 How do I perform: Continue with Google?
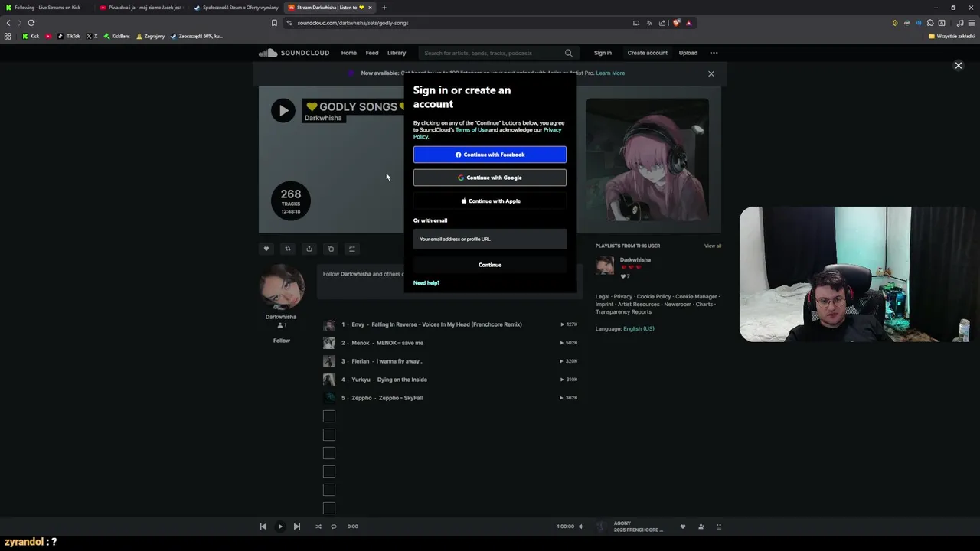[490, 178]
